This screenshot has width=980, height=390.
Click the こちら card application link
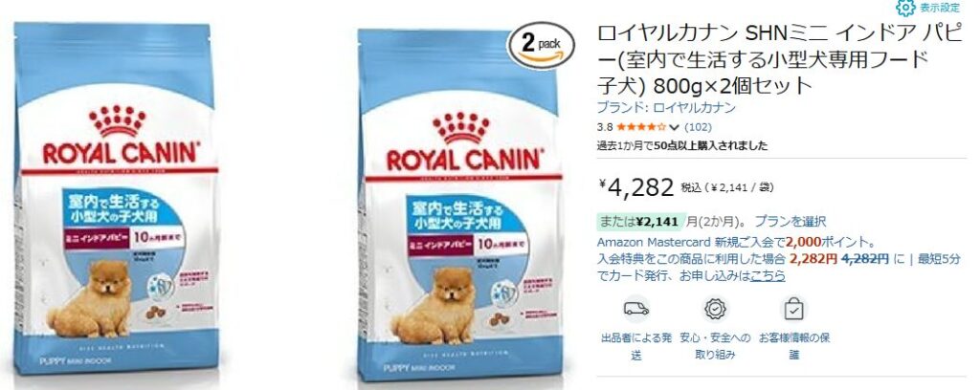click(768, 275)
